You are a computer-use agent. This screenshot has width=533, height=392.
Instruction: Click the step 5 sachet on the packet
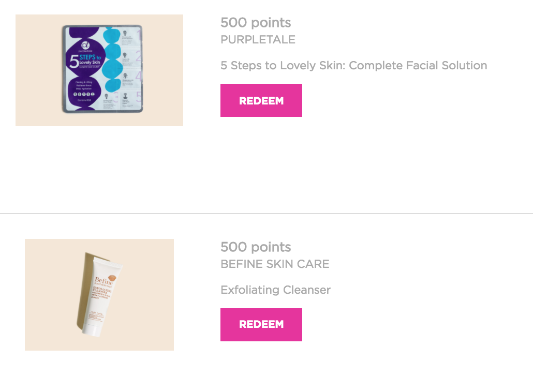(131, 100)
